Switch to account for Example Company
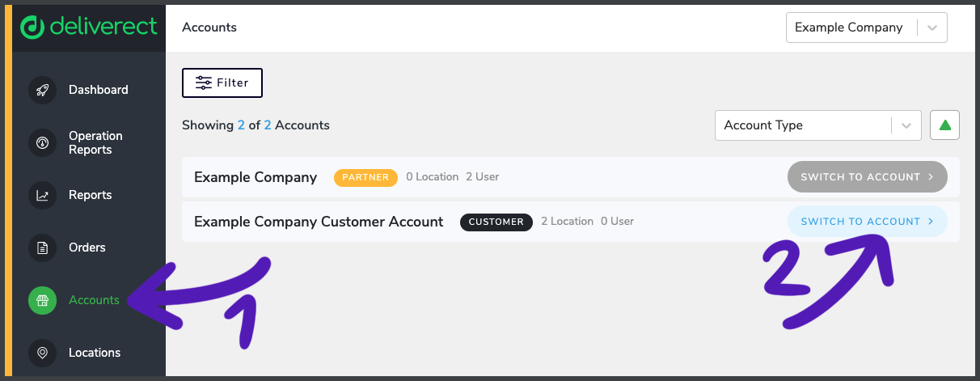The width and height of the screenshot is (980, 381). 867,177
